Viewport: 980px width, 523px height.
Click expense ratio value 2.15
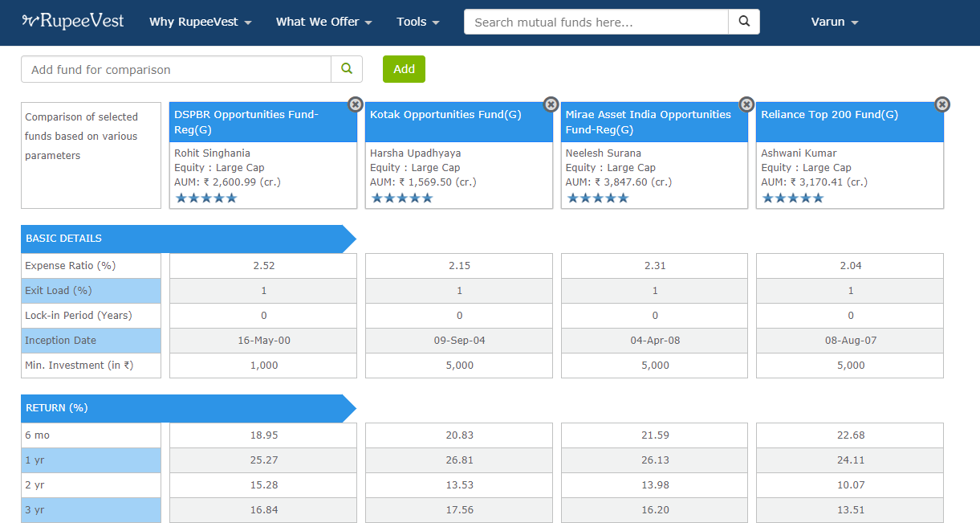[x=459, y=265]
